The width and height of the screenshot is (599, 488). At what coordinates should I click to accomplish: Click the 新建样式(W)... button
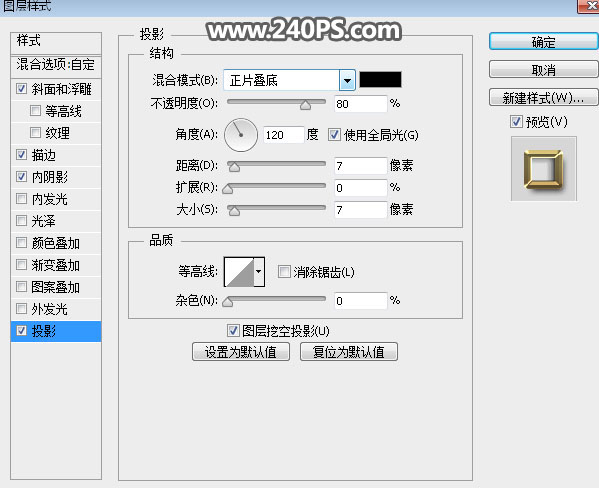[x=543, y=98]
